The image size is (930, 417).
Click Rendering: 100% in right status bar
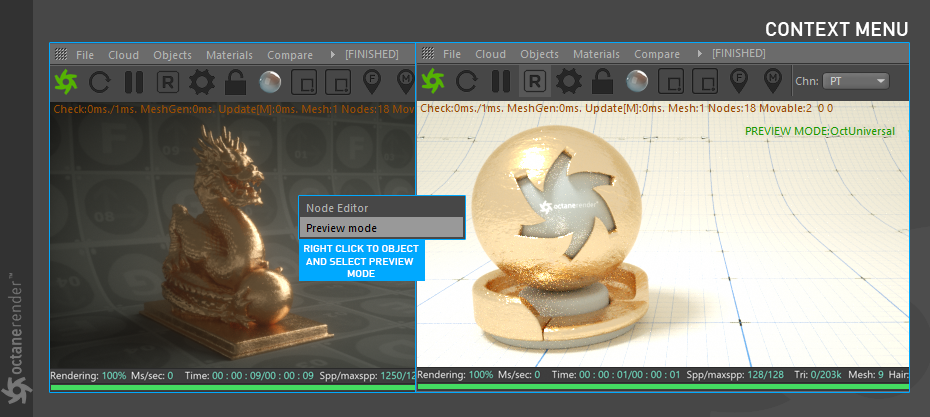click(456, 375)
